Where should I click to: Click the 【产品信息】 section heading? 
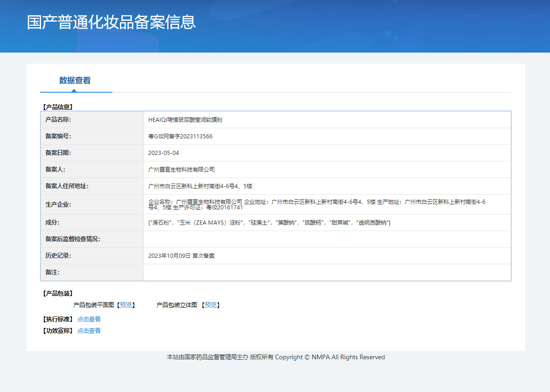click(58, 107)
